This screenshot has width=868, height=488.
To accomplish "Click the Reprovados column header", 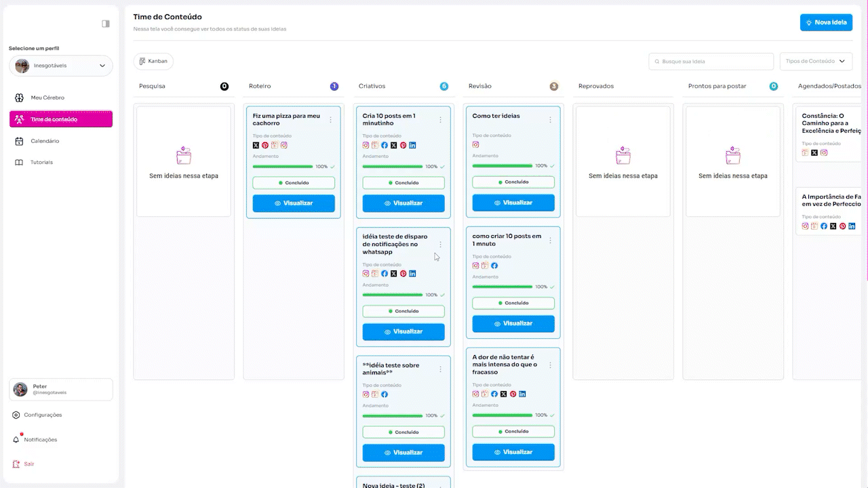I will pyautogui.click(x=596, y=86).
